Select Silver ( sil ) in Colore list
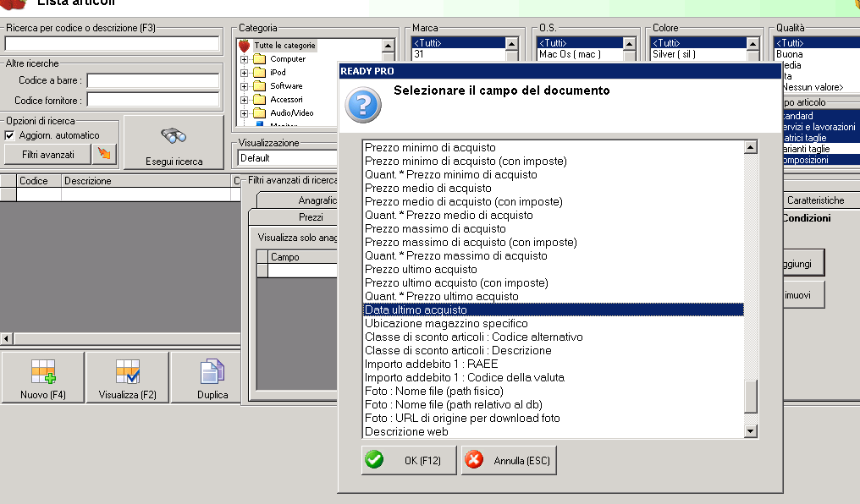The image size is (860, 504). (699, 54)
